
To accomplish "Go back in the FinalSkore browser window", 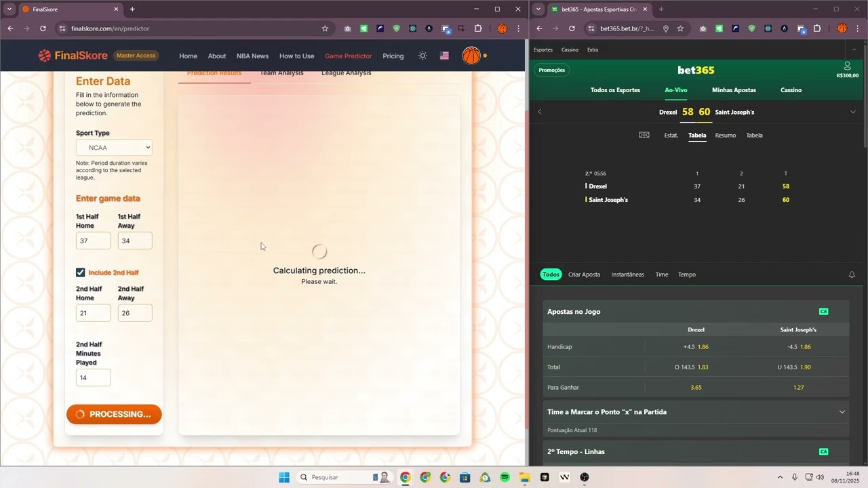I will (x=10, y=28).
